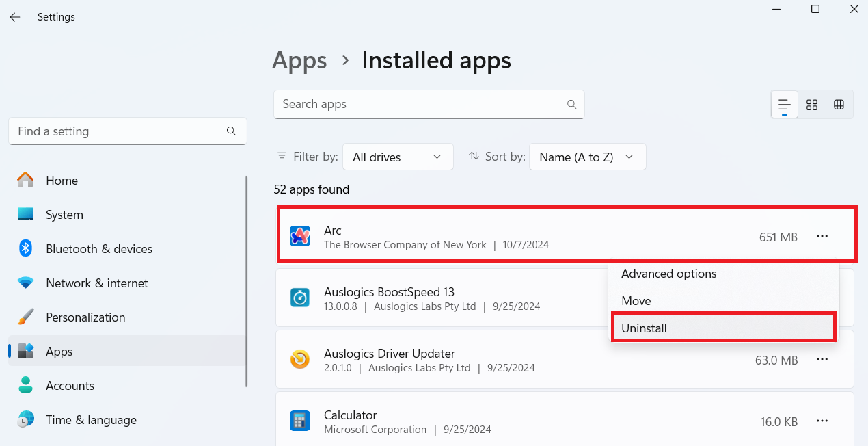The width and height of the screenshot is (868, 446).
Task: Click the Arc install date 10/7/2024
Action: [526, 245]
